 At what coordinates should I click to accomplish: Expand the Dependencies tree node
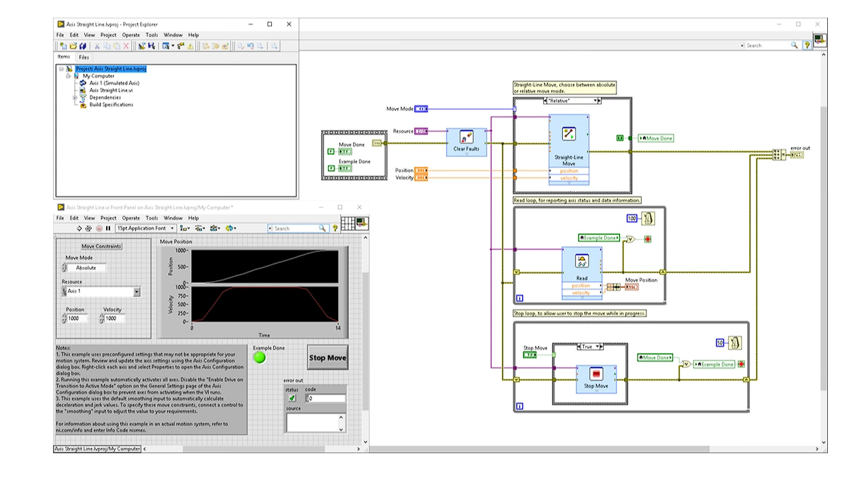[x=75, y=97]
